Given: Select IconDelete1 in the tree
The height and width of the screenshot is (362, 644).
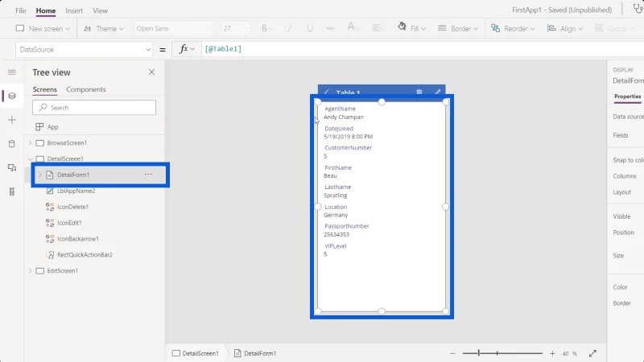Looking at the screenshot, I should tap(72, 207).
